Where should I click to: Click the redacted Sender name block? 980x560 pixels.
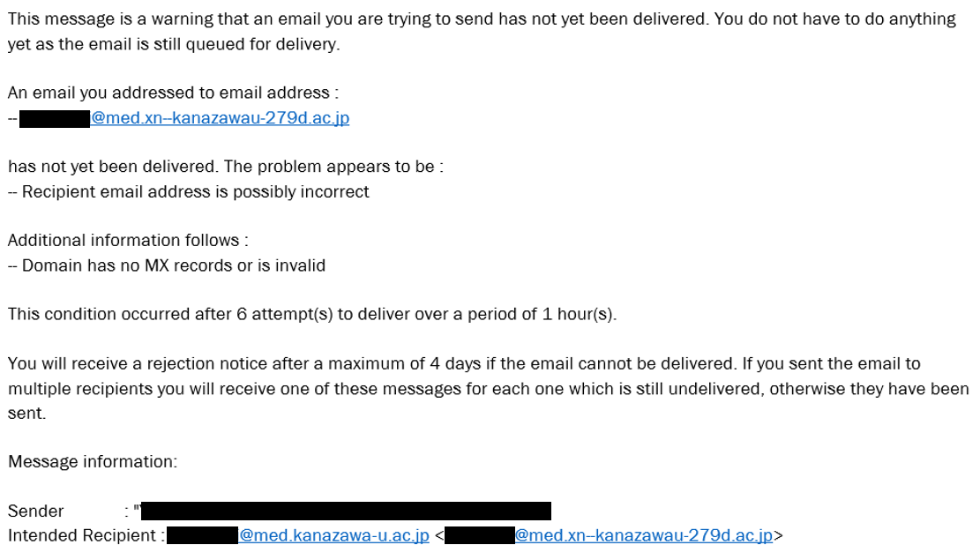coord(346,511)
